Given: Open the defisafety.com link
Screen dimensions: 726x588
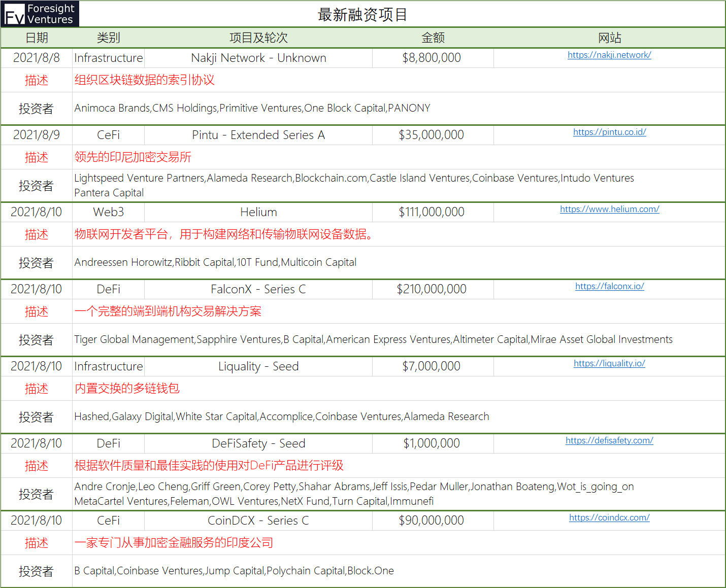Looking at the screenshot, I should pos(609,440).
